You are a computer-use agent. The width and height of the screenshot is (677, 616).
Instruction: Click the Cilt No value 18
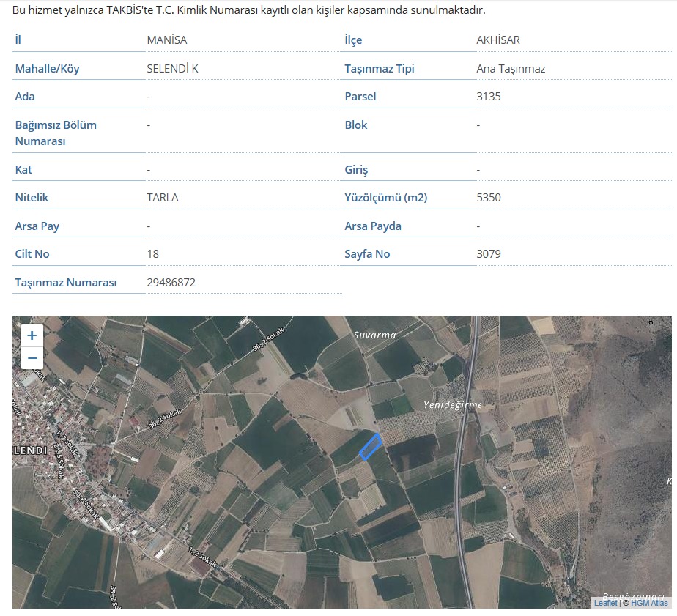pyautogui.click(x=152, y=254)
